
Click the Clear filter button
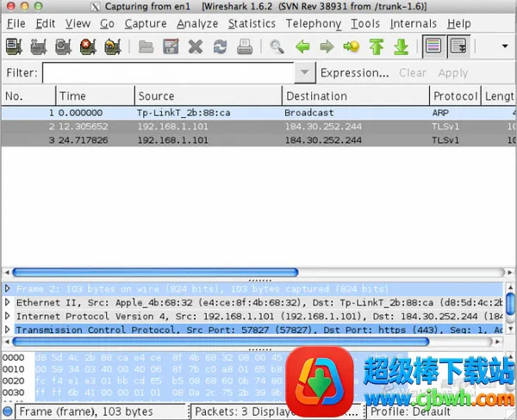[x=413, y=73]
